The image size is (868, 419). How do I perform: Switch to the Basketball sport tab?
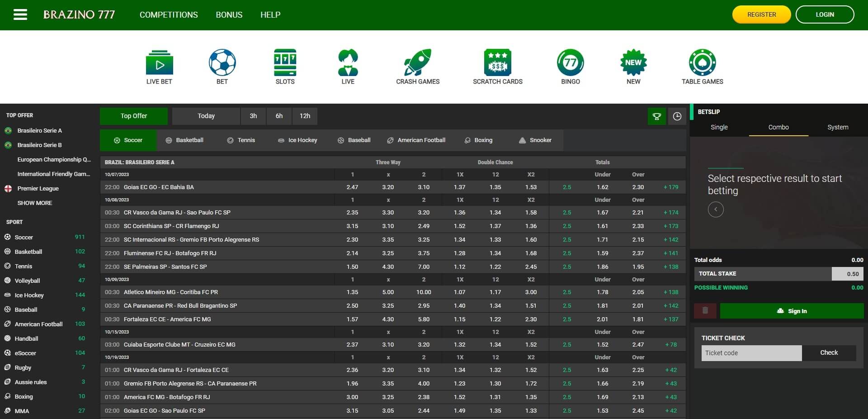click(x=184, y=140)
